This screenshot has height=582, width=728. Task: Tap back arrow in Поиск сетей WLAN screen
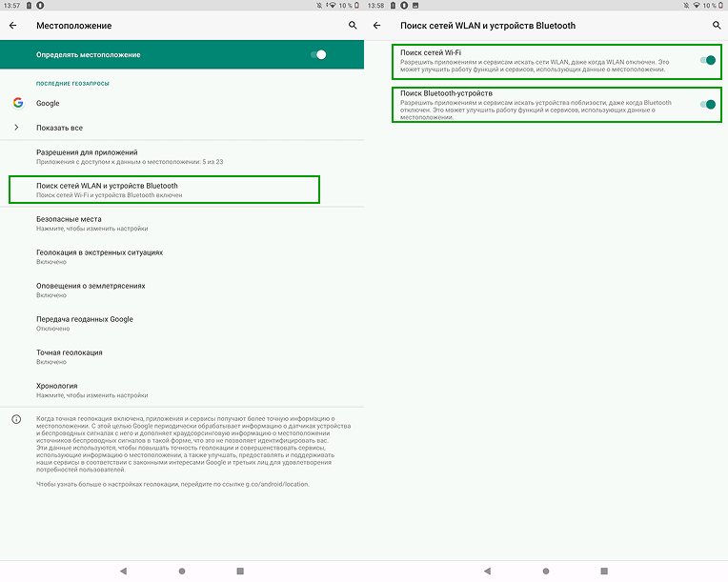tap(377, 26)
